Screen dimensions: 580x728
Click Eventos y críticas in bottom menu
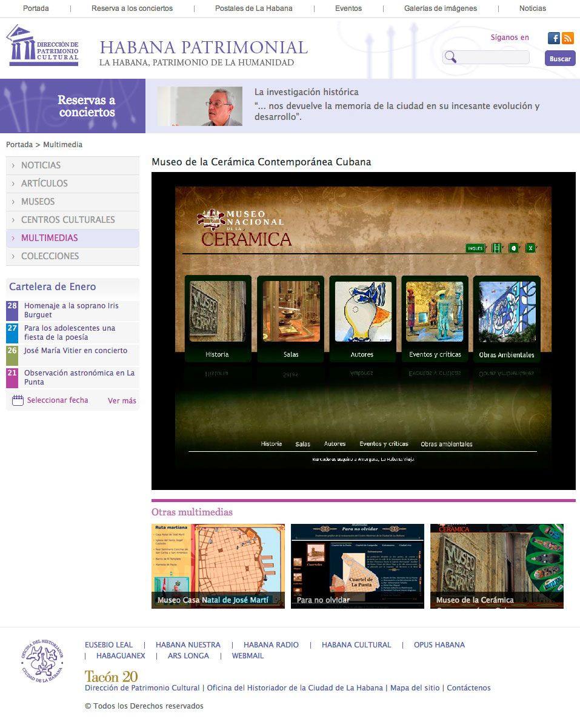(x=384, y=444)
